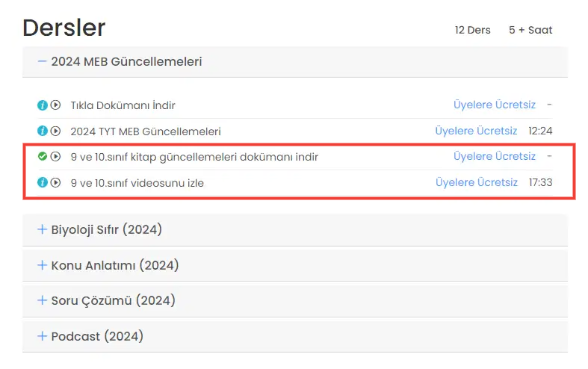Click Üyelere Ücretsiz next to 17:33 duration
This screenshot has width=588, height=369.
(476, 182)
